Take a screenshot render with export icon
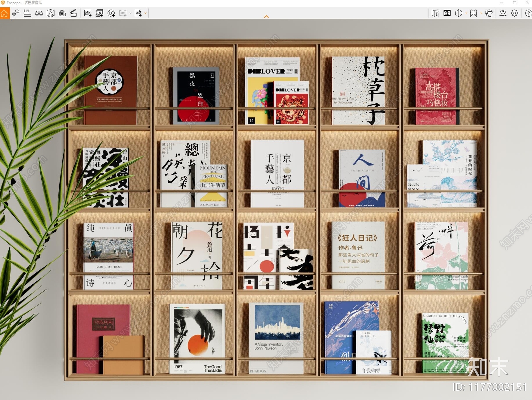The width and height of the screenshot is (532, 400). point(88,13)
